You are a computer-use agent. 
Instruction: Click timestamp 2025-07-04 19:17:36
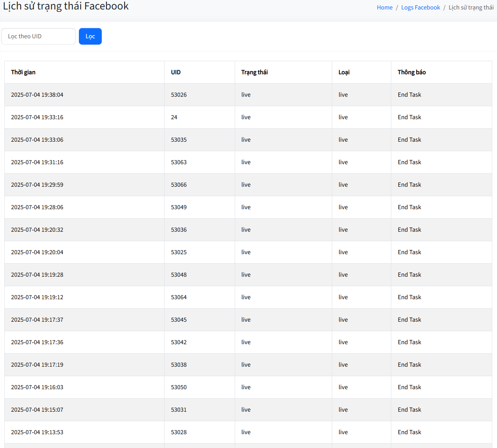click(x=37, y=342)
